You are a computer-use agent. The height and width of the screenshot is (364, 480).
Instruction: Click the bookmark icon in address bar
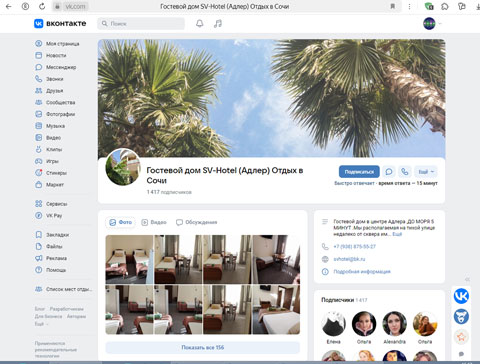click(393, 6)
